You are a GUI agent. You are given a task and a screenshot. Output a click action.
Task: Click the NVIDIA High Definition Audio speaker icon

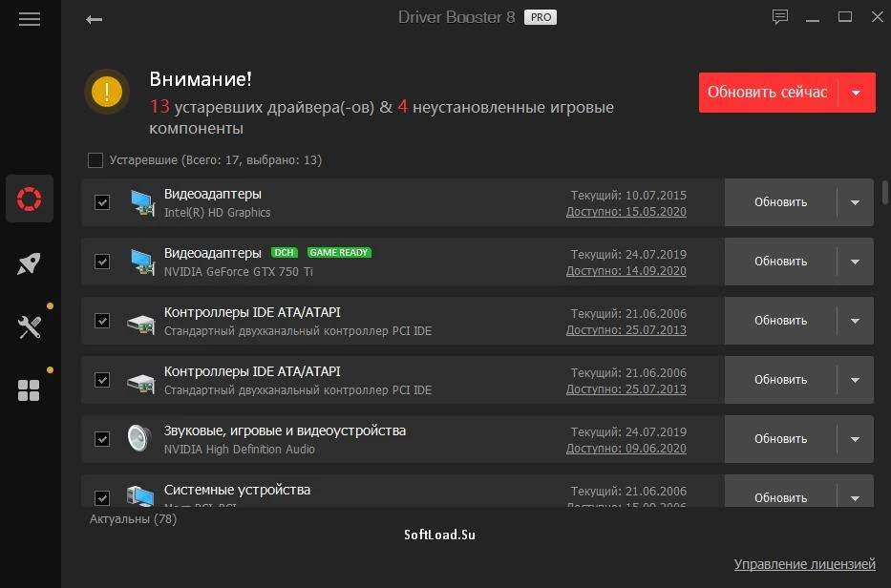138,438
